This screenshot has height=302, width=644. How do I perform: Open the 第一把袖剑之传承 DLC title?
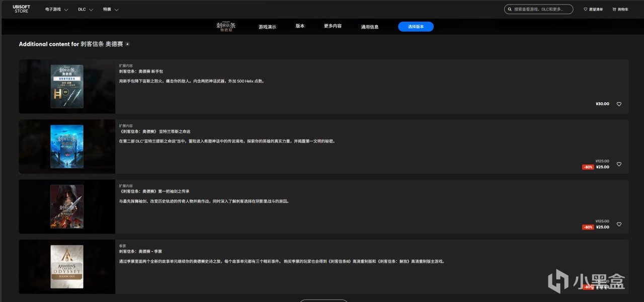[154, 191]
